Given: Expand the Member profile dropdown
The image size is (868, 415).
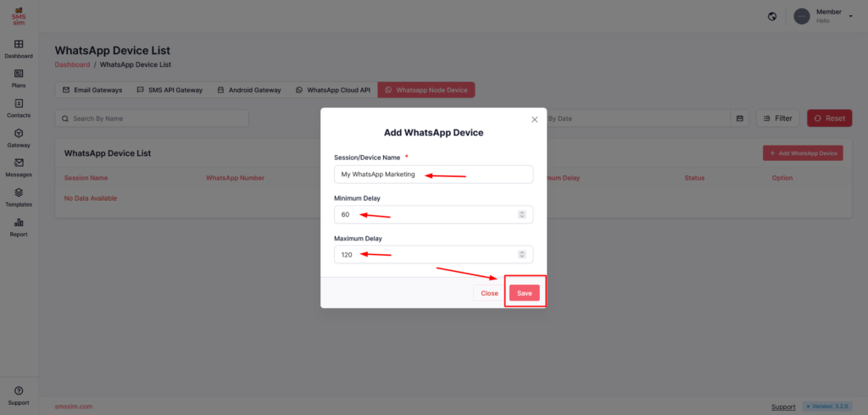Looking at the screenshot, I should point(849,14).
